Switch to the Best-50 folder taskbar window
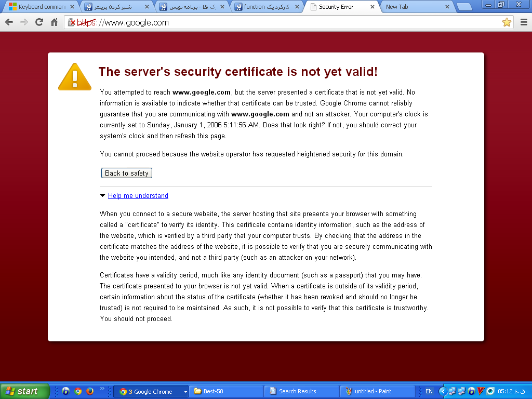Image resolution: width=532 pixels, height=399 pixels. point(227,392)
